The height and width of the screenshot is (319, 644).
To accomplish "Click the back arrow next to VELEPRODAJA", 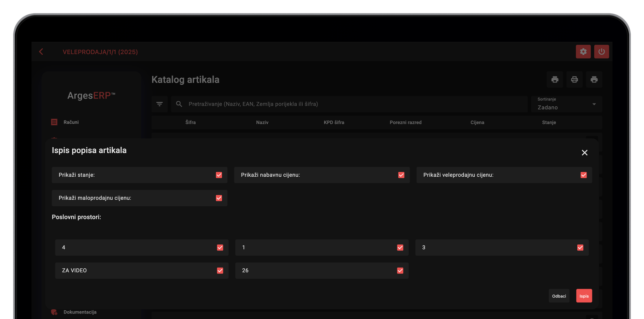I will 41,52.
